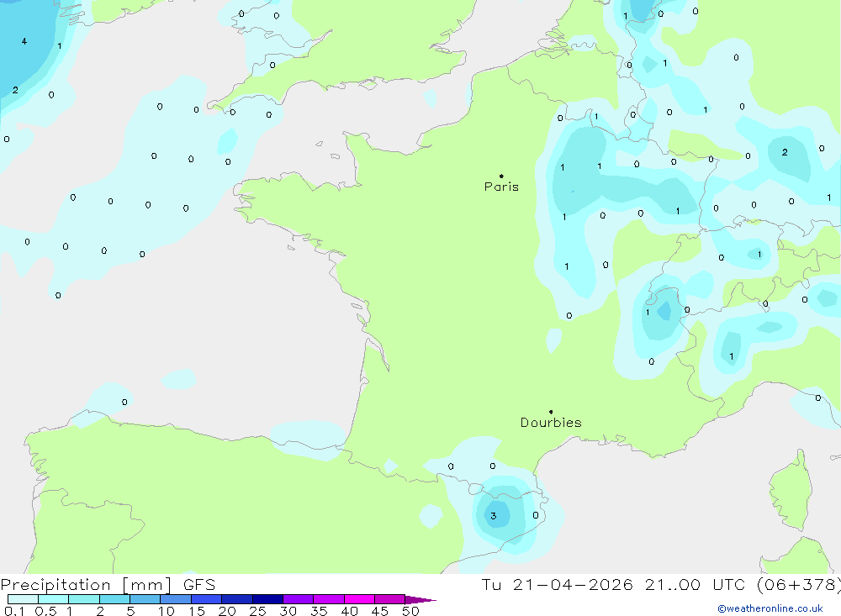
Task: Click the Dourbies city label
Action: [x=551, y=423]
